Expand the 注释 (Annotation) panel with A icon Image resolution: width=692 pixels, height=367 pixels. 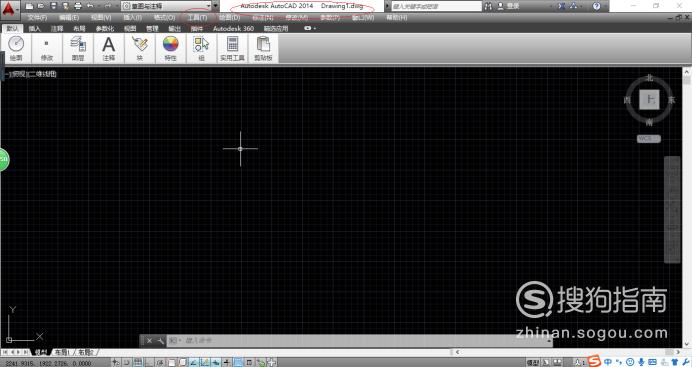[109, 49]
